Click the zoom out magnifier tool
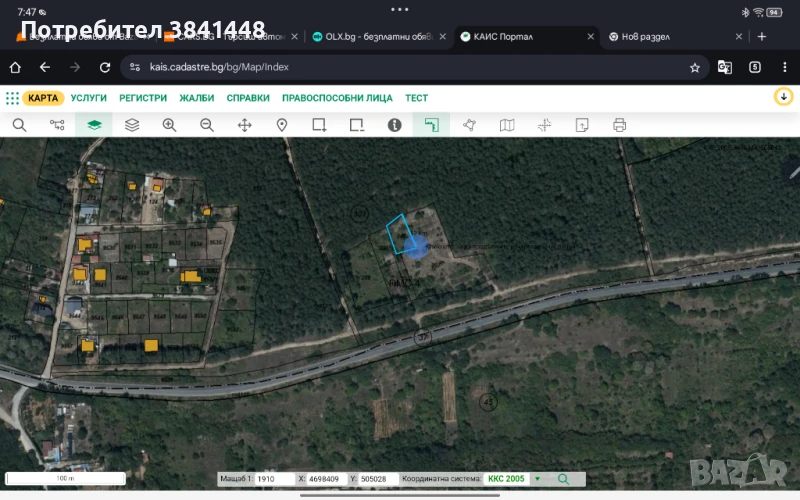 [207, 125]
